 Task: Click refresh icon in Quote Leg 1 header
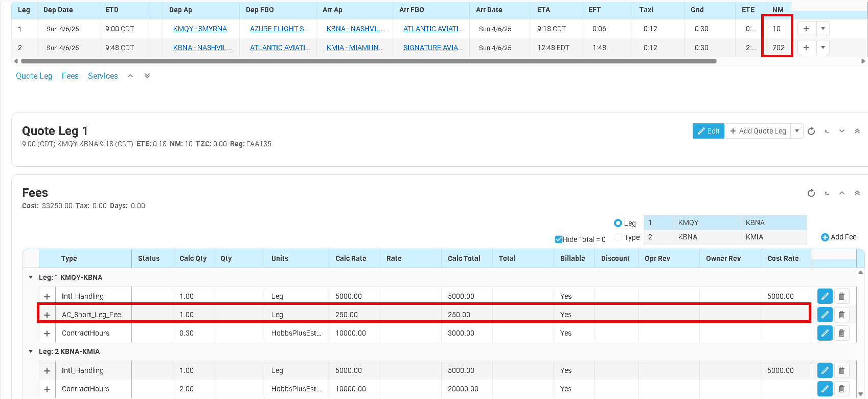pos(811,131)
